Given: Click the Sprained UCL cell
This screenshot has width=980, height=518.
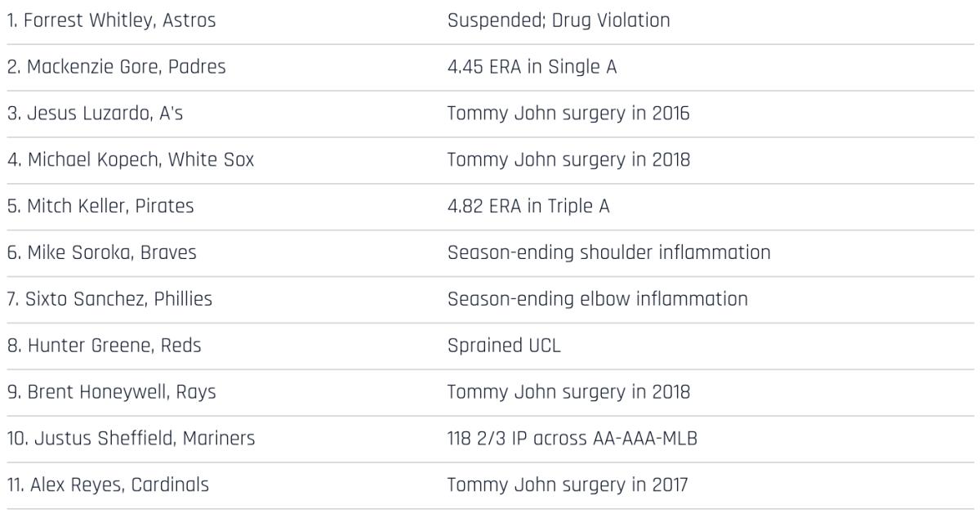Looking at the screenshot, I should (x=504, y=346).
